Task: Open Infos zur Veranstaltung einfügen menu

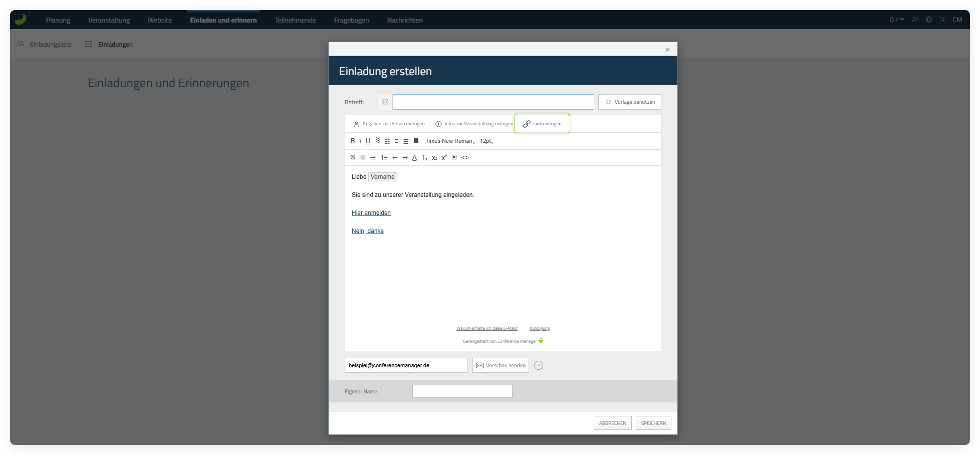Action: 474,124
